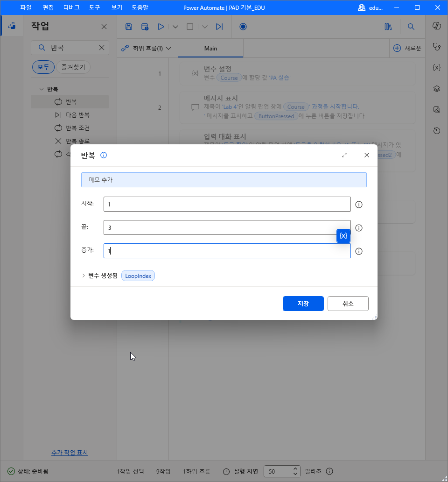Click the 반복 action search field
Screen dimensions: 448x482
coord(70,48)
